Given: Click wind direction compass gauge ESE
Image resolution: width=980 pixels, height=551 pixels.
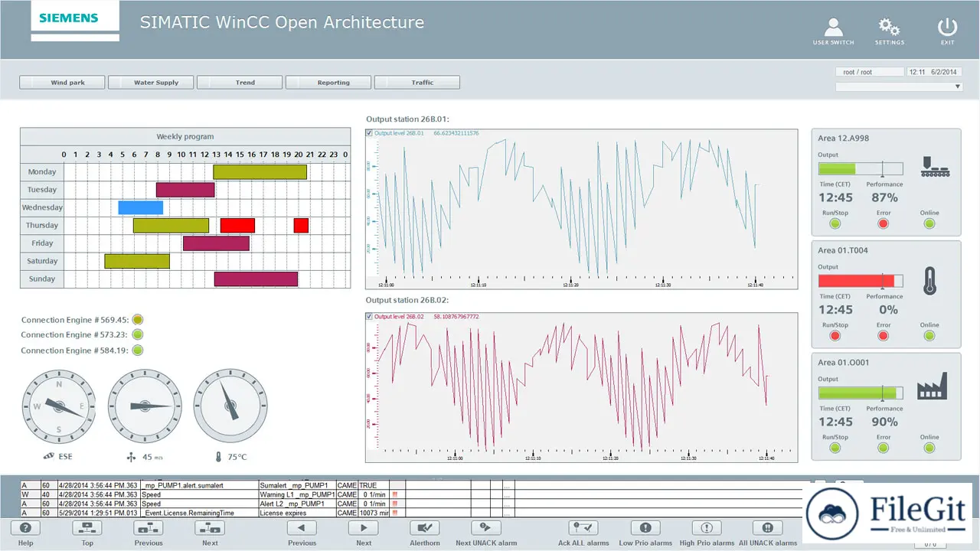Looking at the screenshot, I should pyautogui.click(x=58, y=406).
